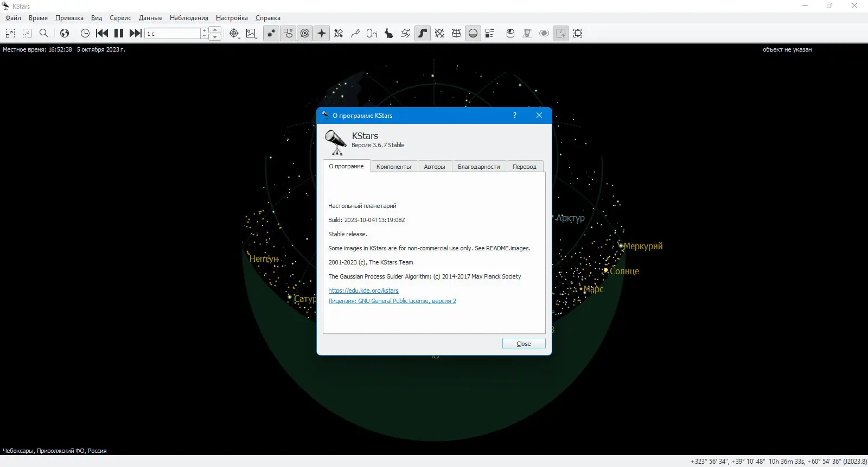
Task: Toggle horizontal coordinate grid icon
Action: click(x=456, y=33)
